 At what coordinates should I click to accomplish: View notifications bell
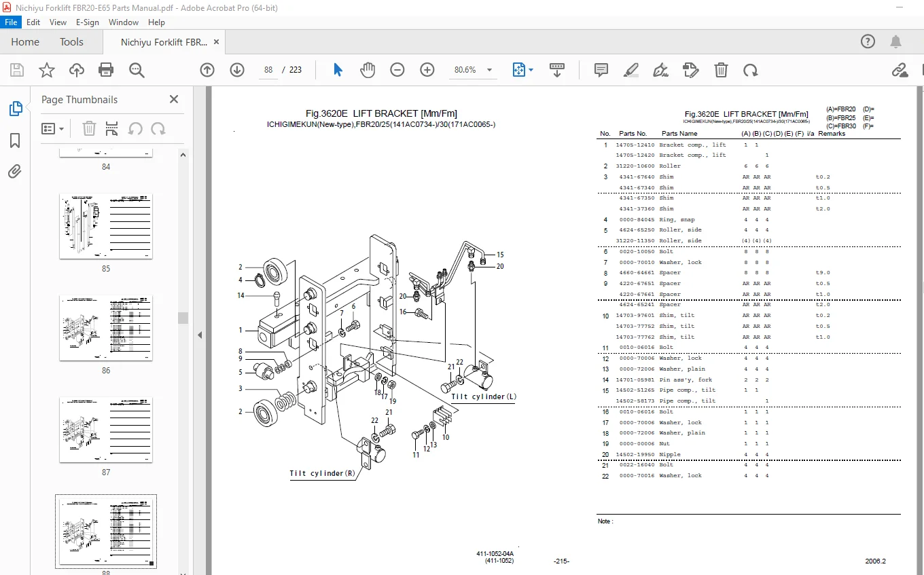tap(897, 41)
